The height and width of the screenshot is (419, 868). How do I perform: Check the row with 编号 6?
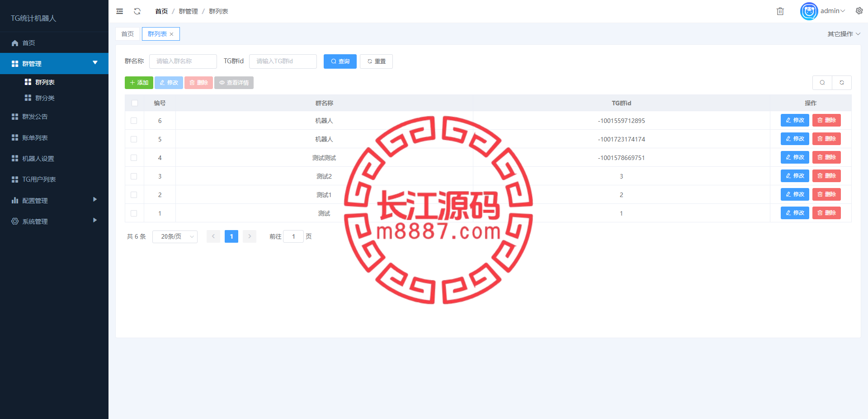[134, 121]
